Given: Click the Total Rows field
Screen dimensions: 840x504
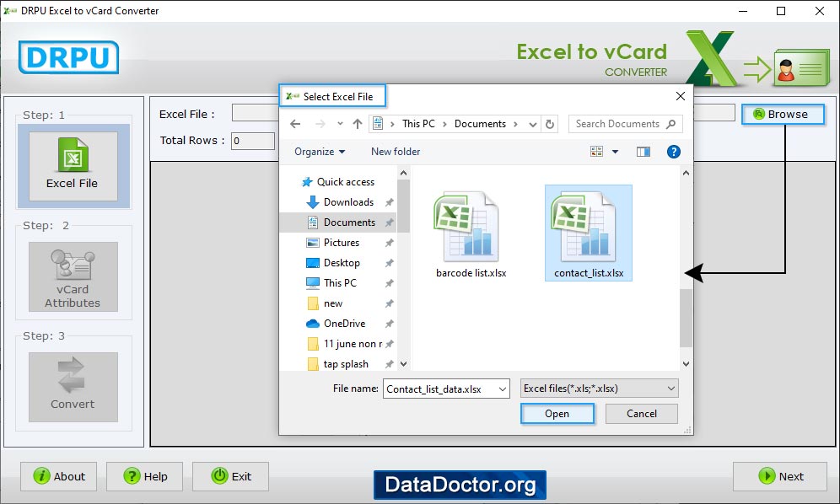Looking at the screenshot, I should [x=253, y=141].
